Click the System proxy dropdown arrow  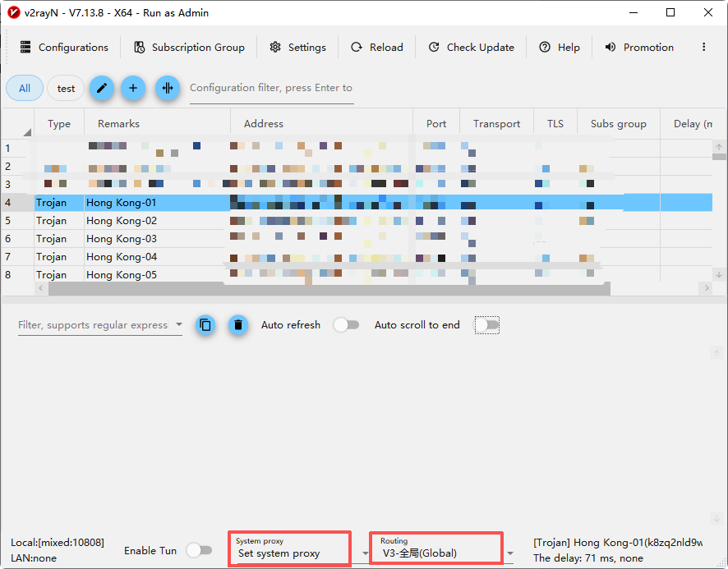[x=366, y=553]
